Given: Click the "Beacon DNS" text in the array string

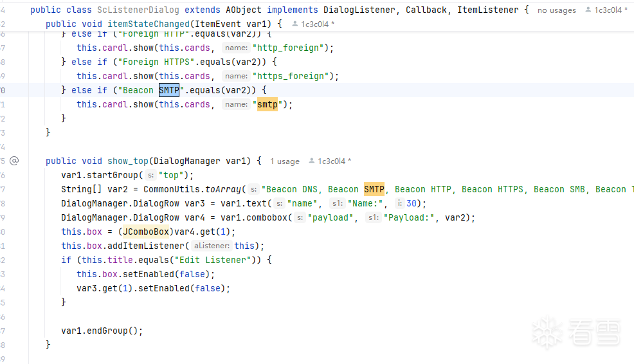Looking at the screenshot, I should 292,189.
